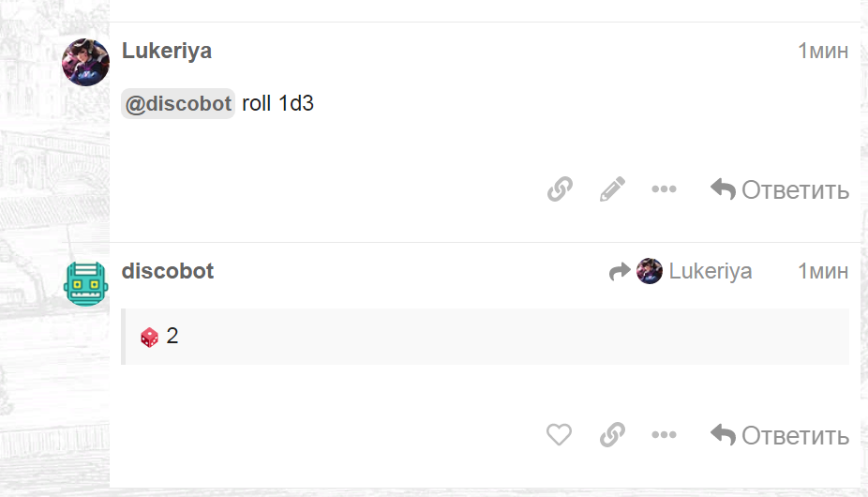Open timestamp of discobot's post
Image resolution: width=868 pixels, height=497 pixels.
click(x=823, y=272)
